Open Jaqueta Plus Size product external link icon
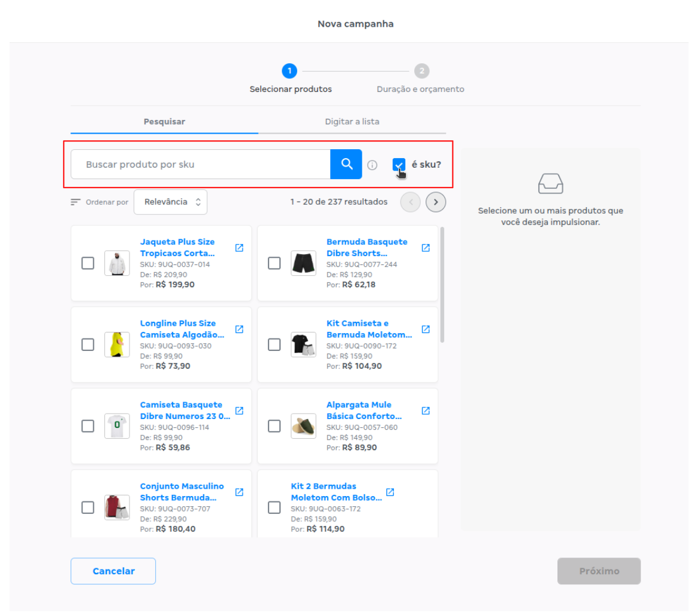 [239, 248]
